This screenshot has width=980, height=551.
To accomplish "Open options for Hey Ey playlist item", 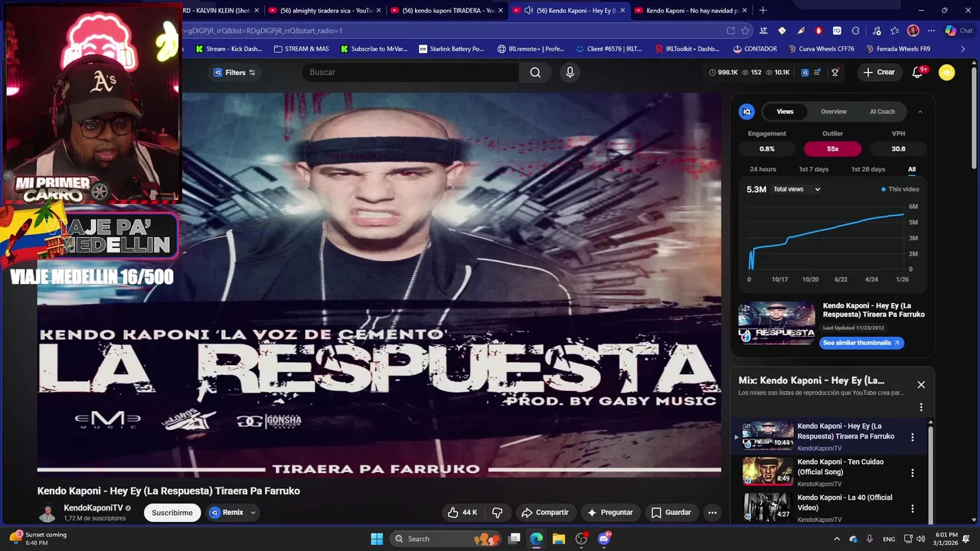I will (912, 437).
